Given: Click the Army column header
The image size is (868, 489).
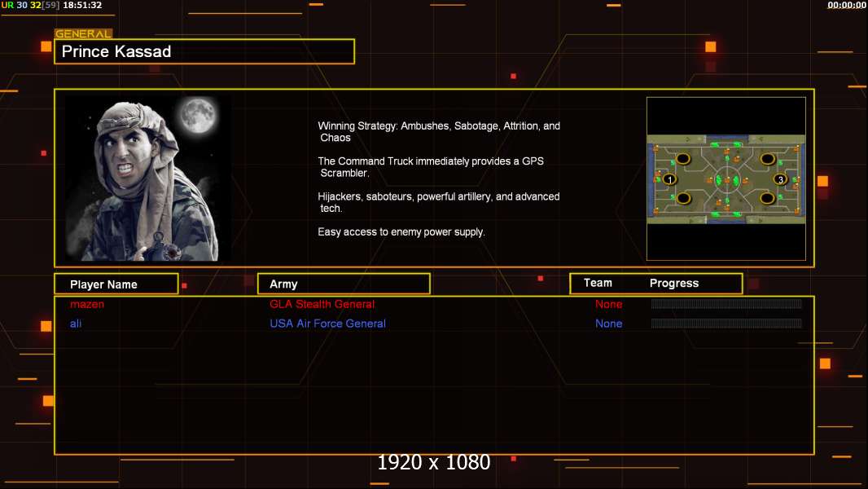Looking at the screenshot, I should pos(344,284).
